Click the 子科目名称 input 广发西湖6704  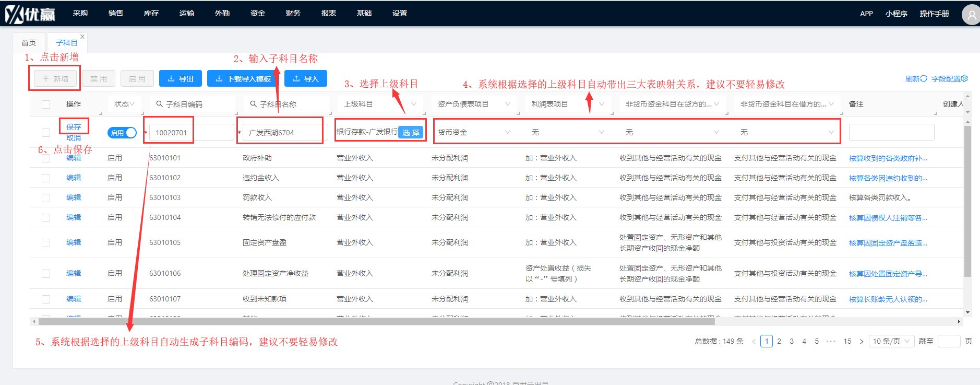point(286,133)
